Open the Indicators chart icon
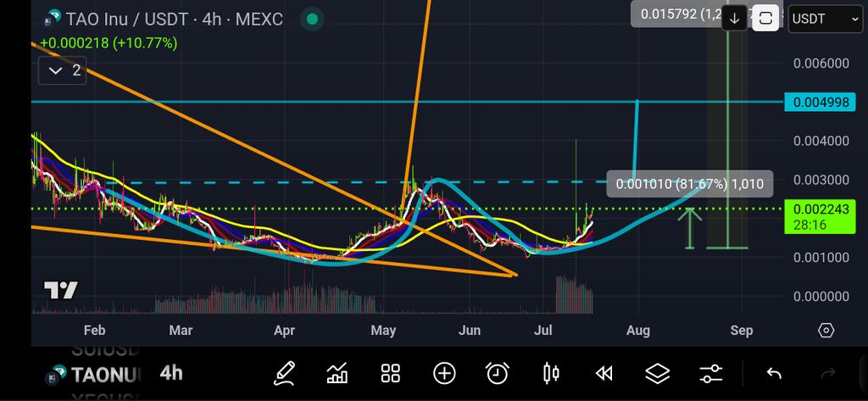 tap(337, 373)
